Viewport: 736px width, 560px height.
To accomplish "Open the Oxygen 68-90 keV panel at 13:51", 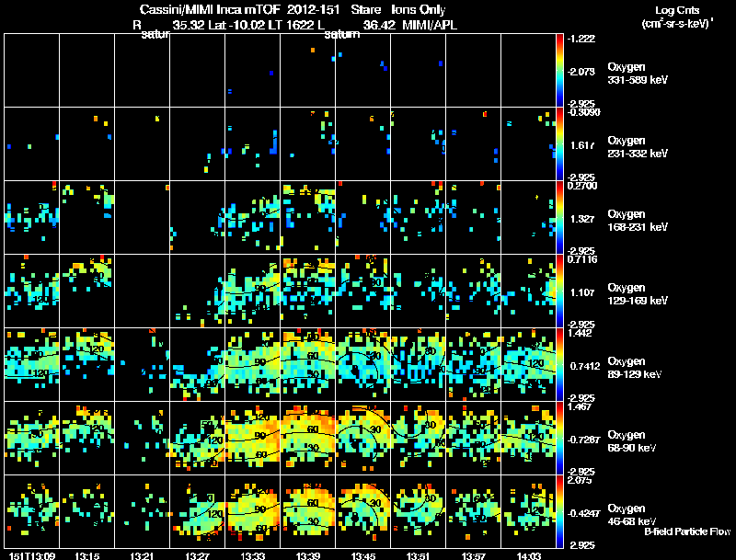I will click(419, 438).
